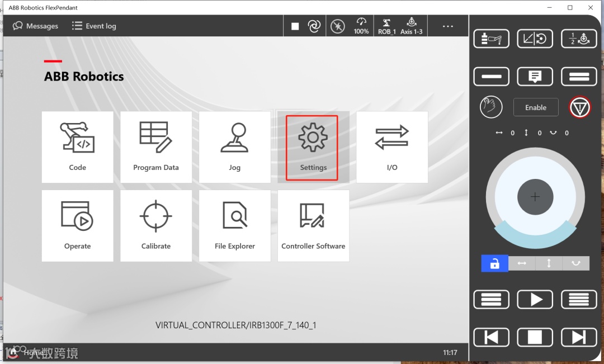Close the FlexPendant window
The height and width of the screenshot is (364, 604).
pyautogui.click(x=591, y=7)
